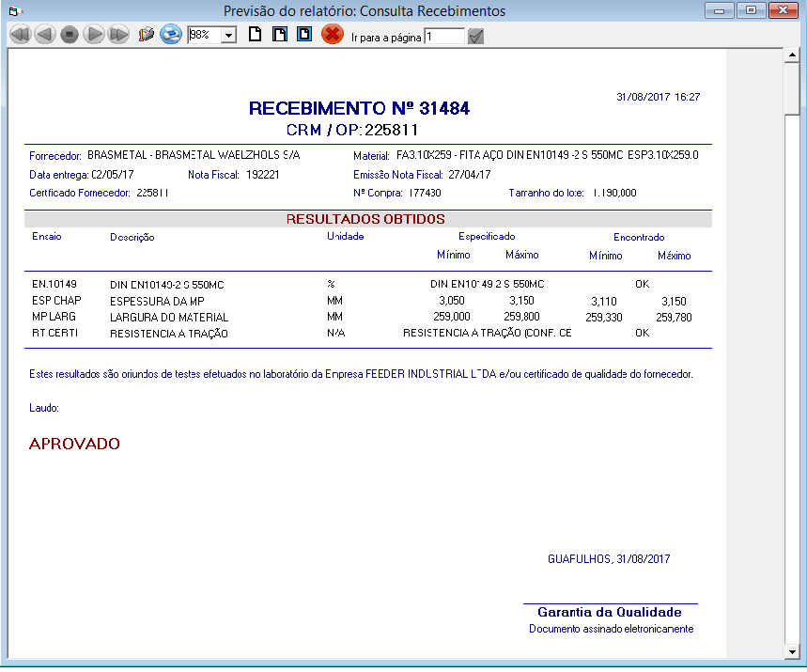Screen dimensions: 807x672
Task: Minimize the report preview window
Action: point(720,10)
